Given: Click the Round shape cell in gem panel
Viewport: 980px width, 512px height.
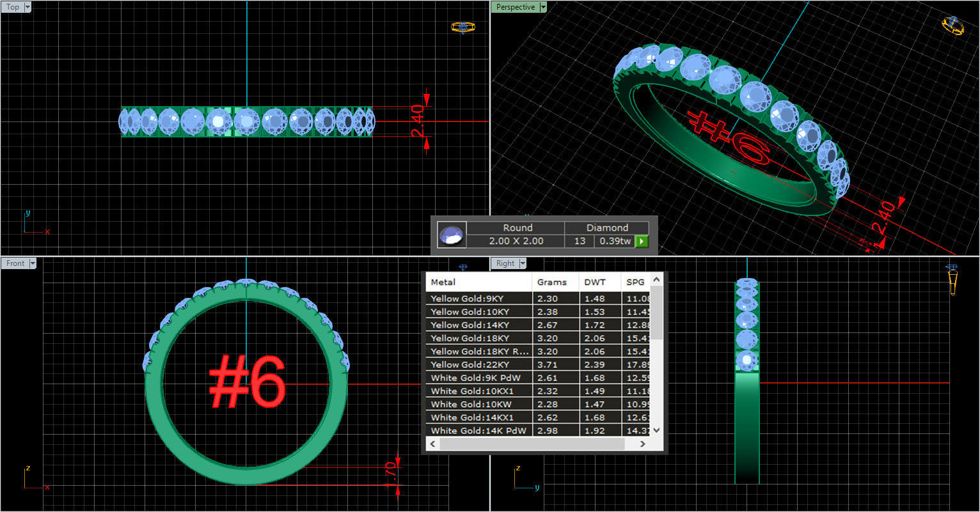Looking at the screenshot, I should coord(516,228).
